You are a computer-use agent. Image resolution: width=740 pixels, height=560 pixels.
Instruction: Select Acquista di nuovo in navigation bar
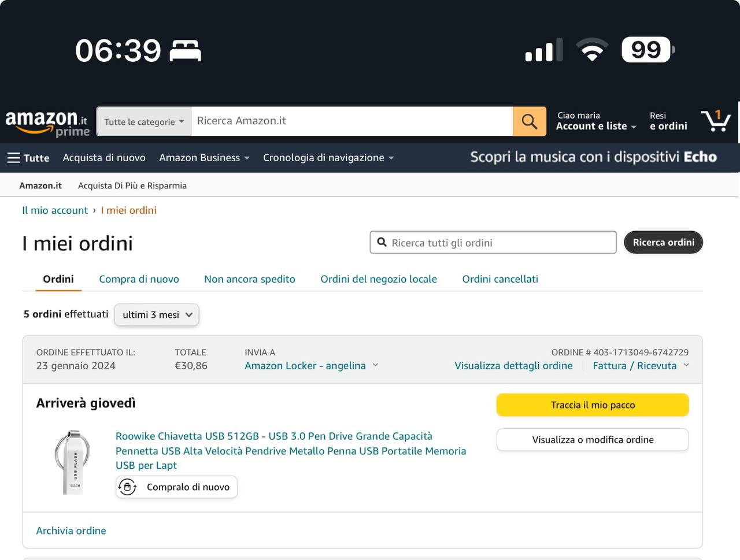pyautogui.click(x=104, y=158)
